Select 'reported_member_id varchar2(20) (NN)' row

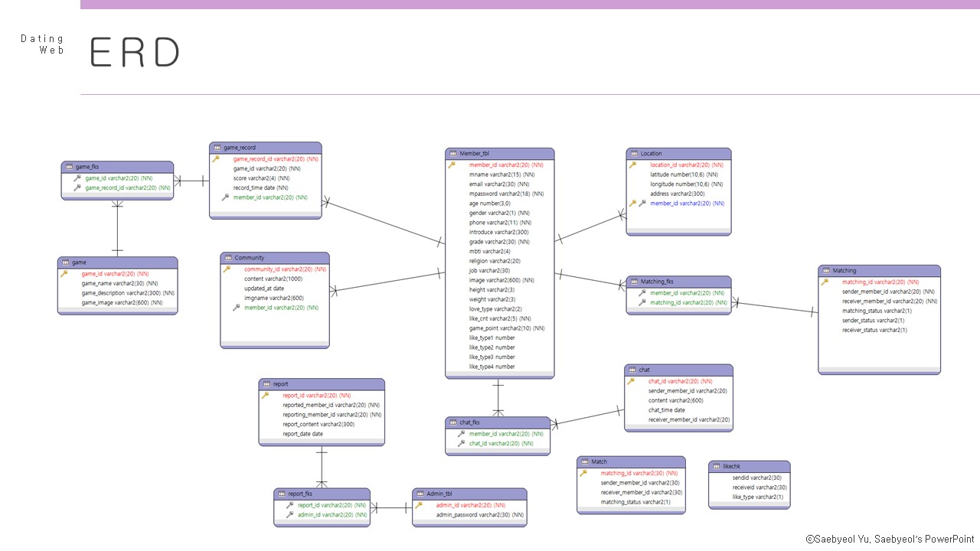pyautogui.click(x=332, y=405)
